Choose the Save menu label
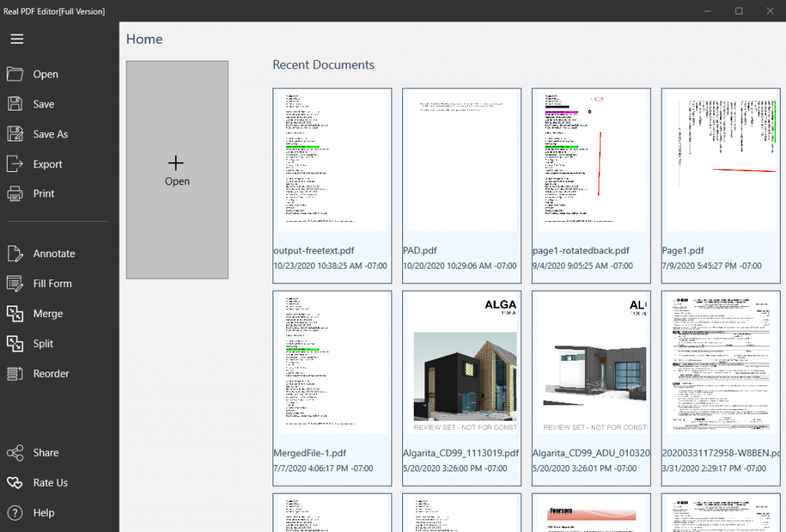Screen dimensions: 786x532 tap(44, 104)
